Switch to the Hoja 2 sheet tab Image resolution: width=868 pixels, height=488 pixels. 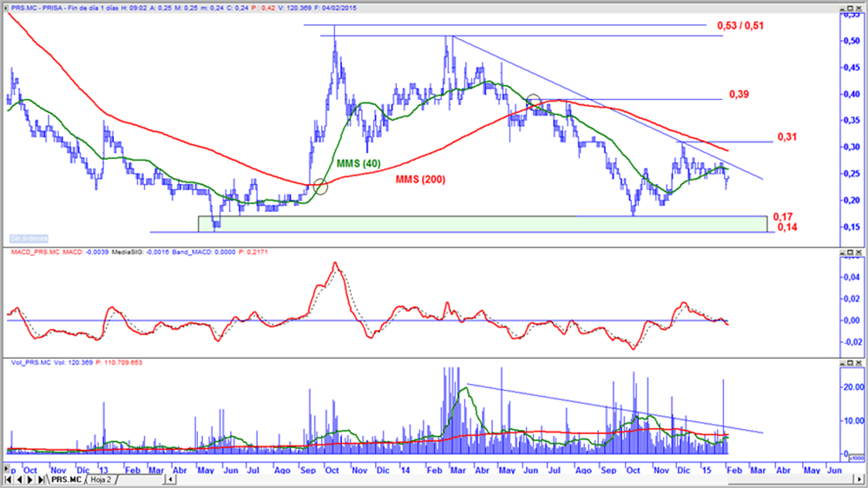coord(102,479)
